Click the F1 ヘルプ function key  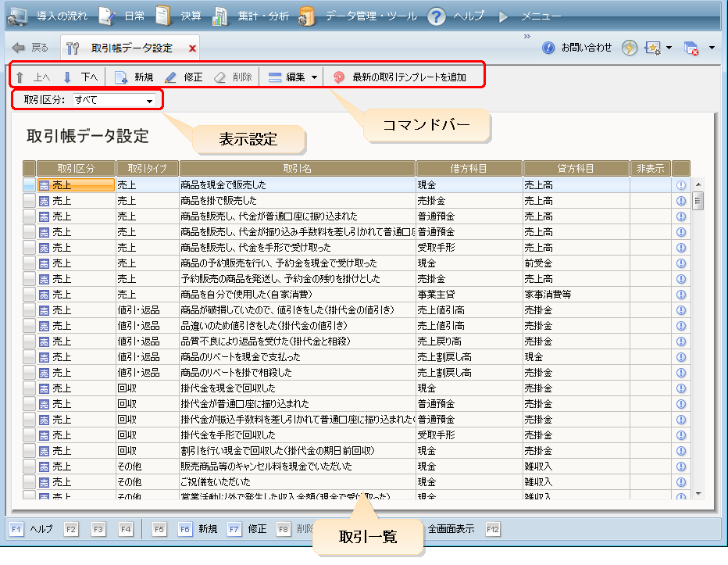coord(30,529)
